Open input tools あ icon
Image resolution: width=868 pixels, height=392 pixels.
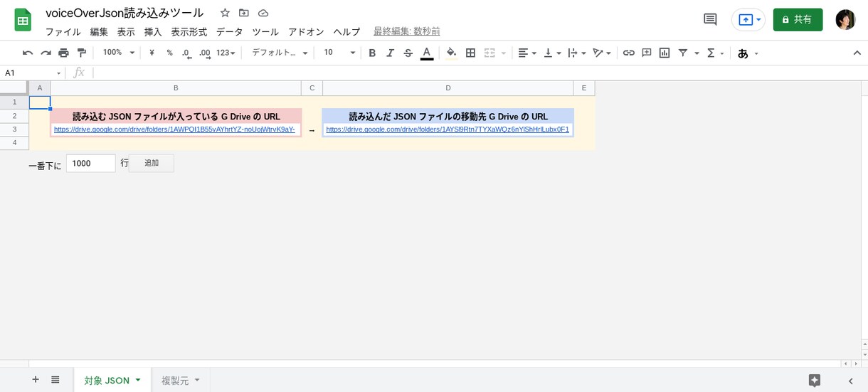coord(743,53)
